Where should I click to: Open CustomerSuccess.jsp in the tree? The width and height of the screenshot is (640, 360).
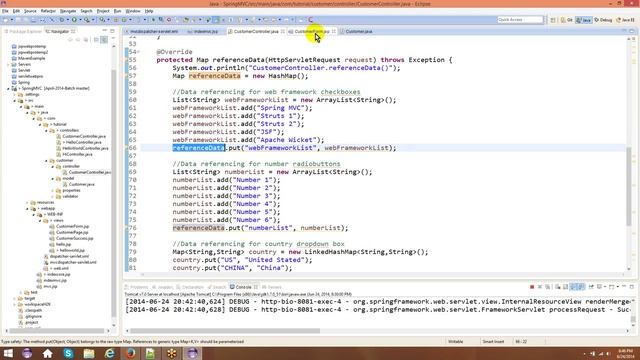coord(71,238)
